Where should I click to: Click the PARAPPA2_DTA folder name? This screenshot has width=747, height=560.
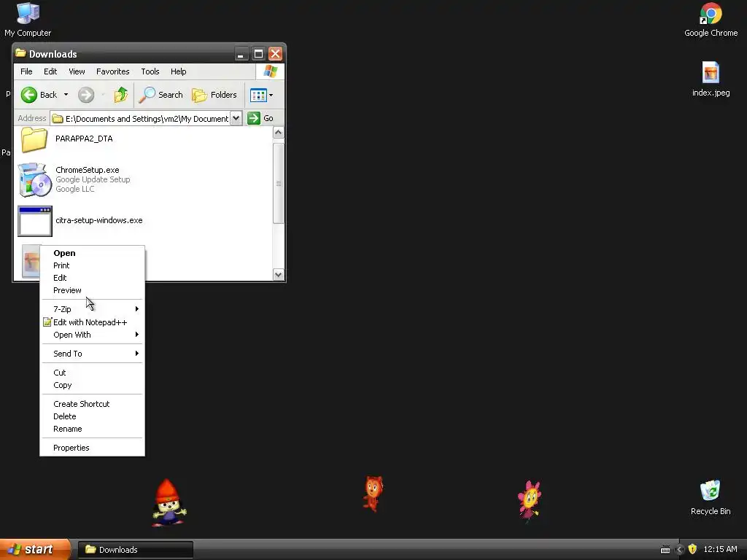point(84,139)
